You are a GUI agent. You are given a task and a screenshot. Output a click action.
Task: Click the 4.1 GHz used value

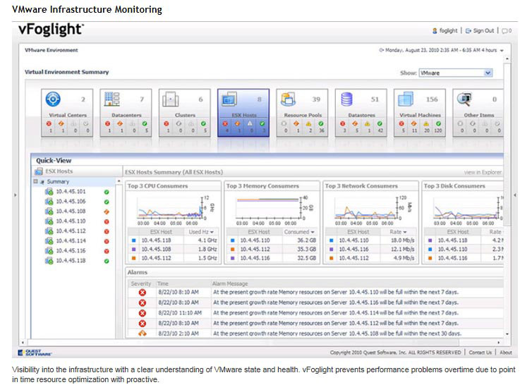pyautogui.click(x=207, y=240)
